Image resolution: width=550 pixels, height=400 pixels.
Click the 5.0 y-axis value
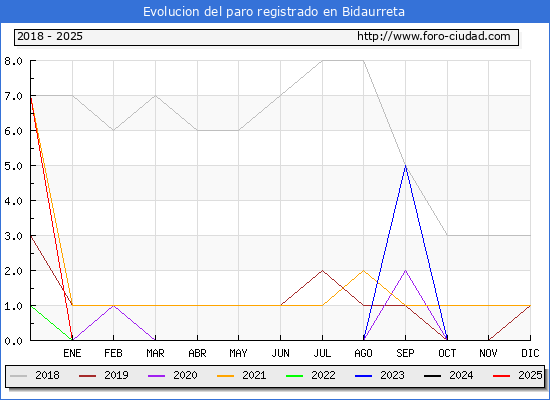[x=13, y=166]
